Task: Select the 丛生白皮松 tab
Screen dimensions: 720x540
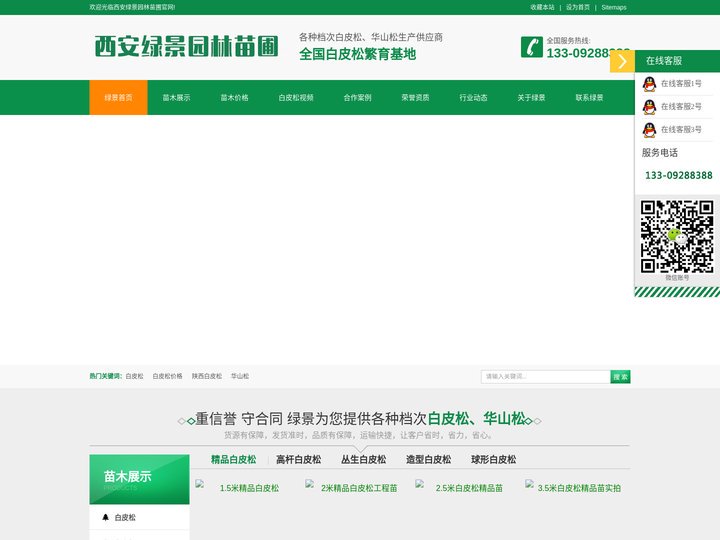Action: point(363,459)
